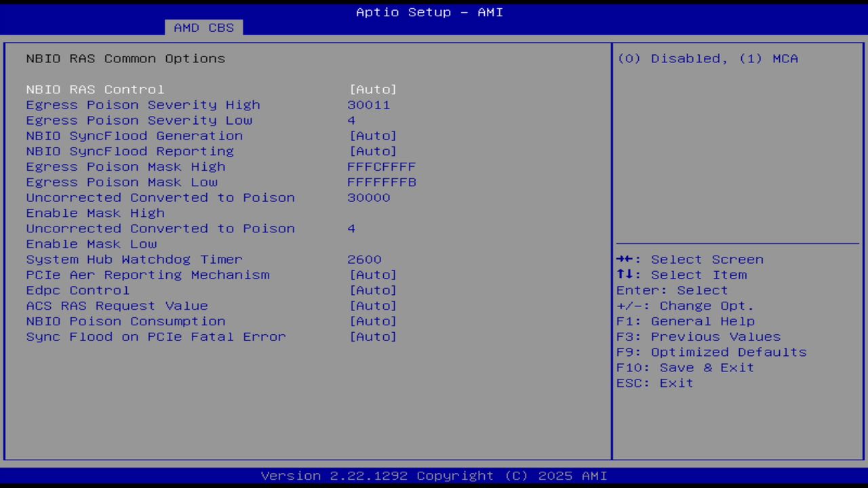Select NBIO SyncFlood Reporting item
This screenshot has width=868, height=488.
130,151
